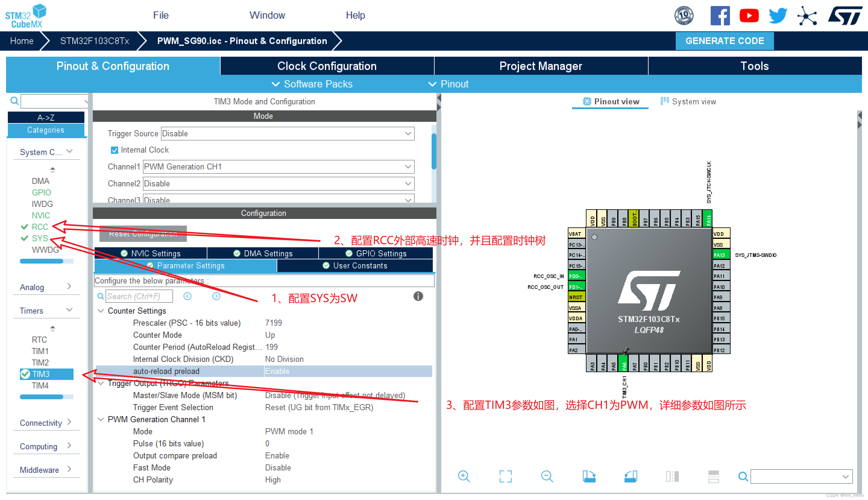Click the Mode panel vertical scrollbar
Screen dimensions: 868x500
tap(434, 151)
